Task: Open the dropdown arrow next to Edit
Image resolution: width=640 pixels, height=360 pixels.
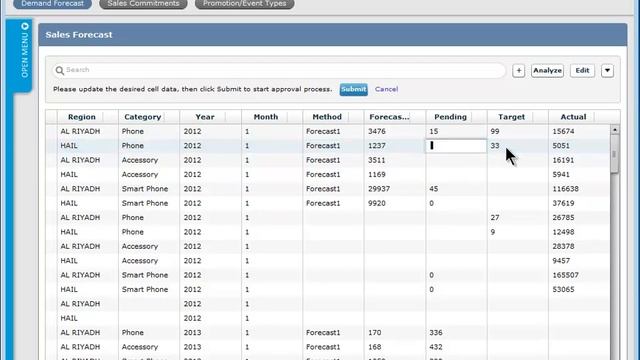Action: [x=607, y=71]
